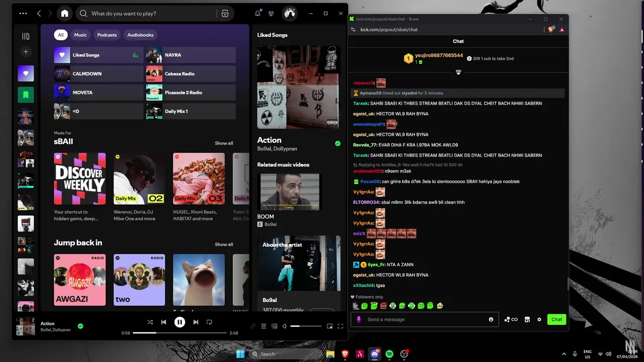Open the emoji picker in chat input
The width and height of the screenshot is (644, 362).
coord(491,319)
